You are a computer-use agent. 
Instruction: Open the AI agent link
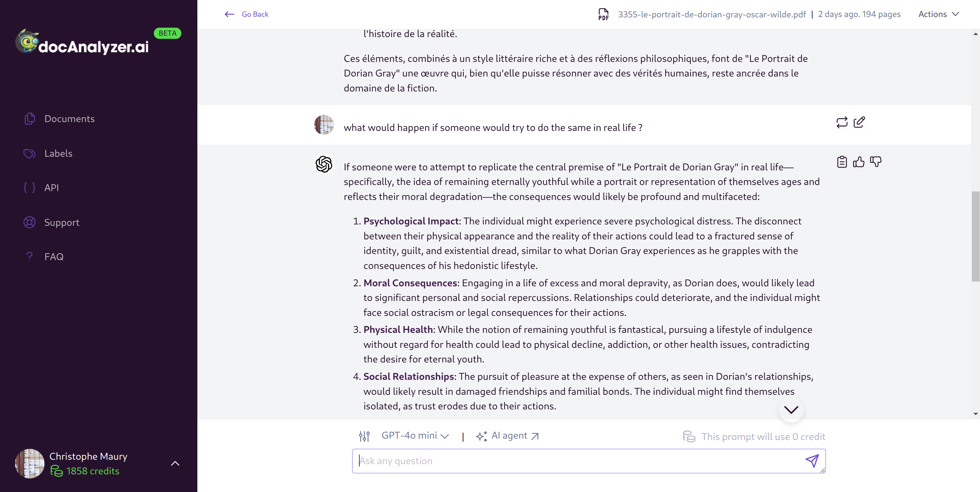tap(509, 436)
